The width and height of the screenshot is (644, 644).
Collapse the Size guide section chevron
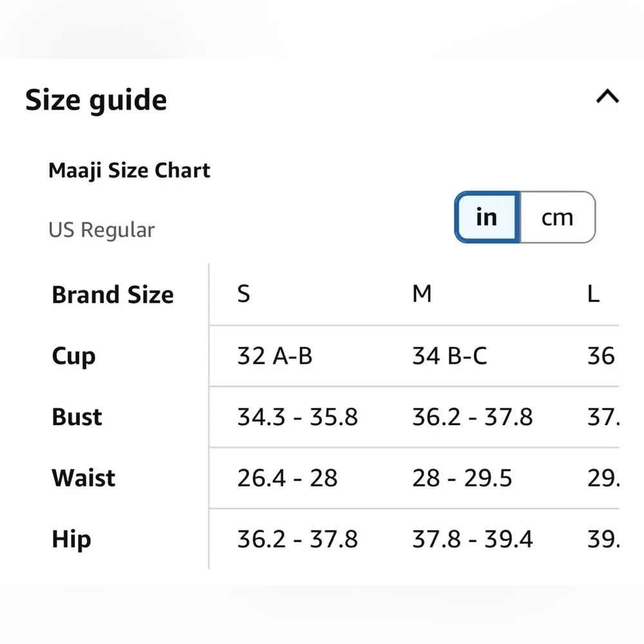click(x=607, y=97)
